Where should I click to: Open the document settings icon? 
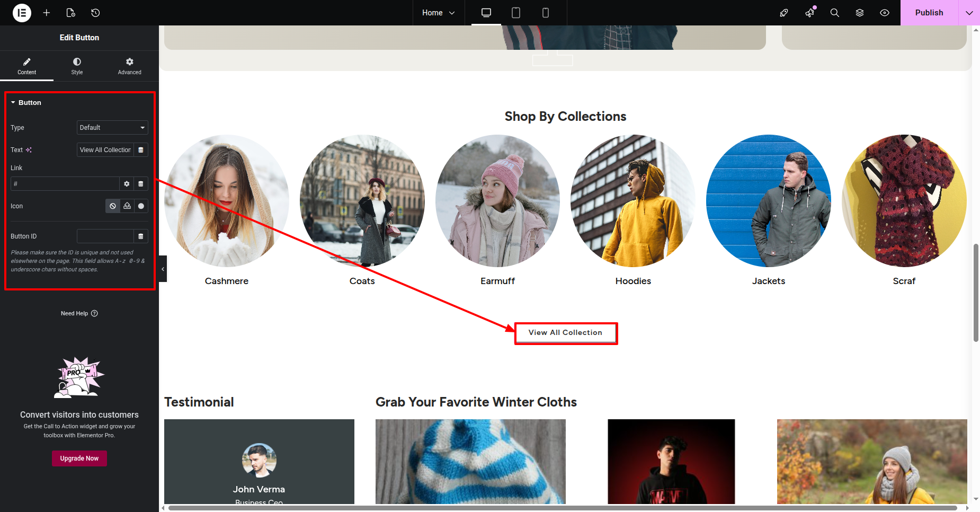71,13
